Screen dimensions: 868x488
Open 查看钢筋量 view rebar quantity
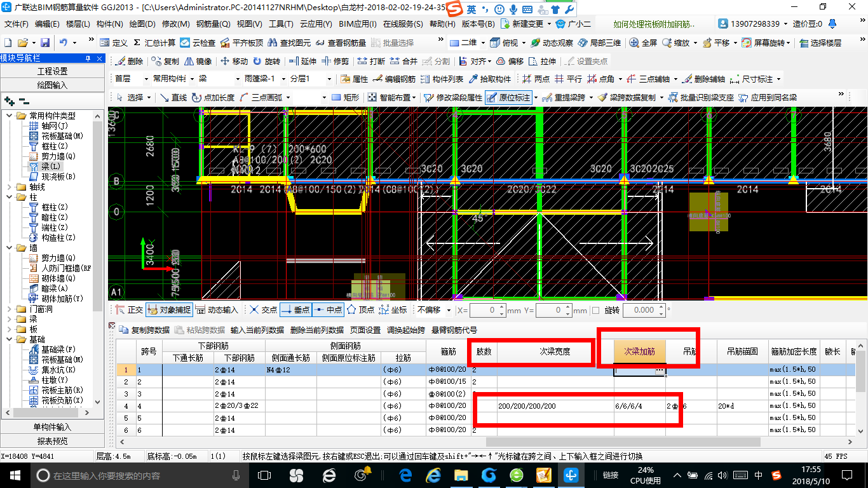pyautogui.click(x=341, y=43)
